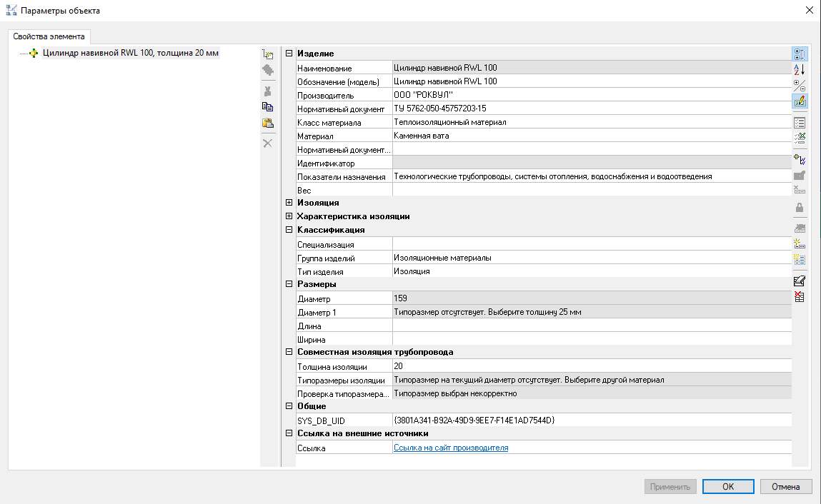
Task: Open the Ссылка на сайт производителя link
Action: [x=451, y=448]
